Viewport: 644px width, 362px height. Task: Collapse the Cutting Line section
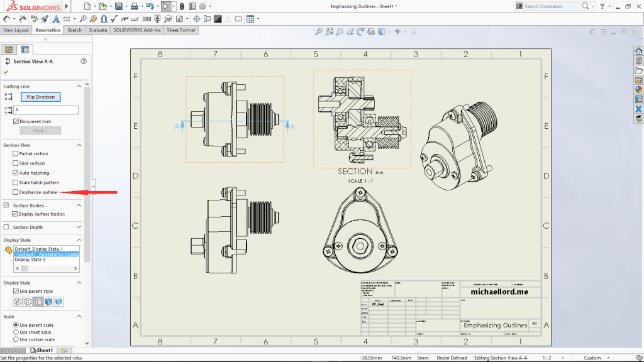point(79,86)
